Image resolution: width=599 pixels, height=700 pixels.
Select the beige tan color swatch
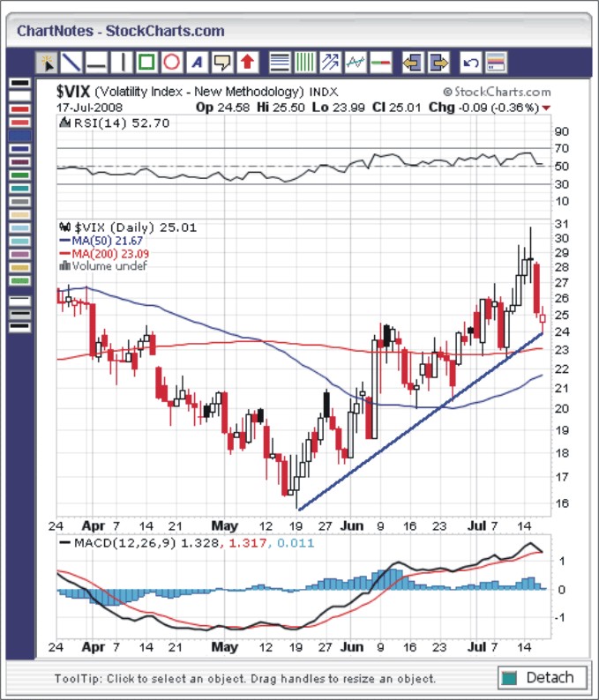(19, 215)
